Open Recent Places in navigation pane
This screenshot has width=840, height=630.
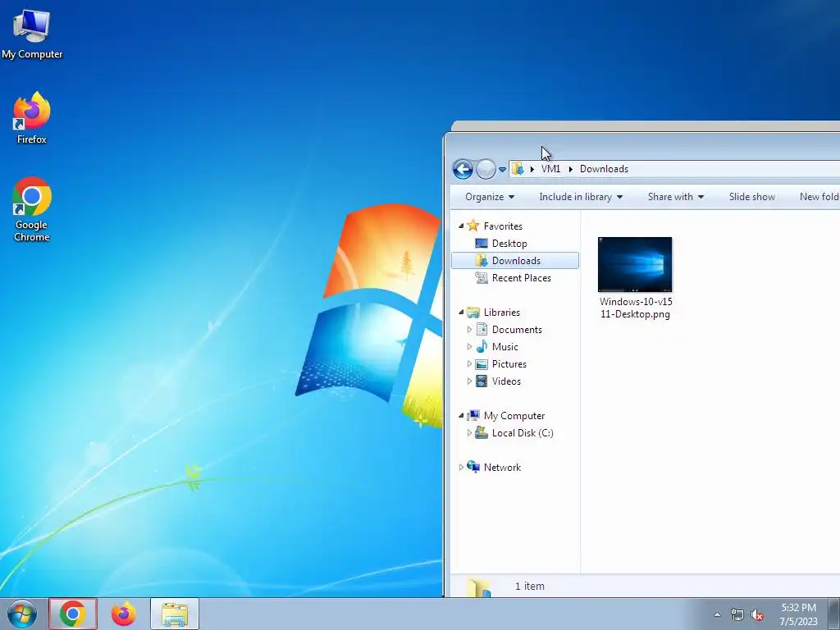tap(521, 278)
